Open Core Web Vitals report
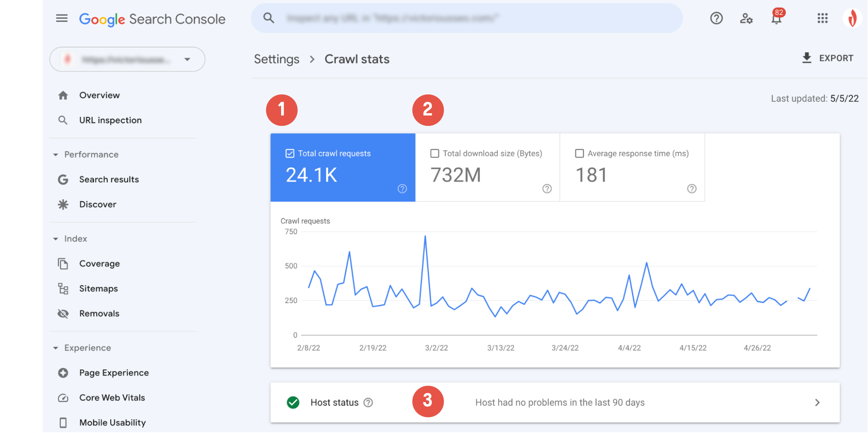Image resolution: width=868 pixels, height=433 pixels. 112,398
